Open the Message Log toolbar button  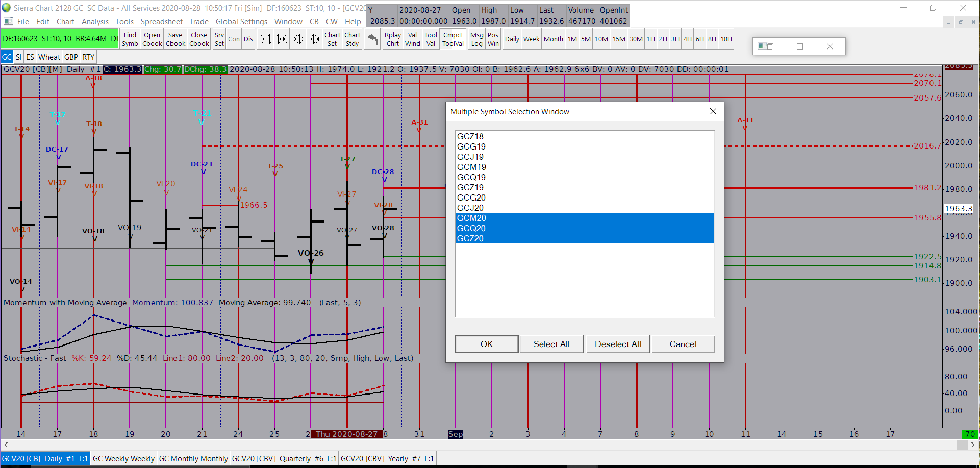click(476, 39)
